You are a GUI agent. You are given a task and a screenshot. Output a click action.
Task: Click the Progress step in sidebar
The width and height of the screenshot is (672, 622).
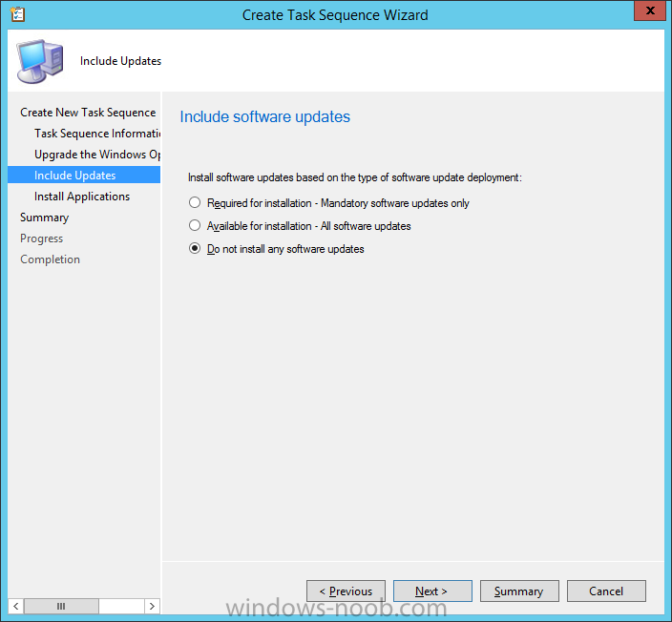(x=42, y=238)
